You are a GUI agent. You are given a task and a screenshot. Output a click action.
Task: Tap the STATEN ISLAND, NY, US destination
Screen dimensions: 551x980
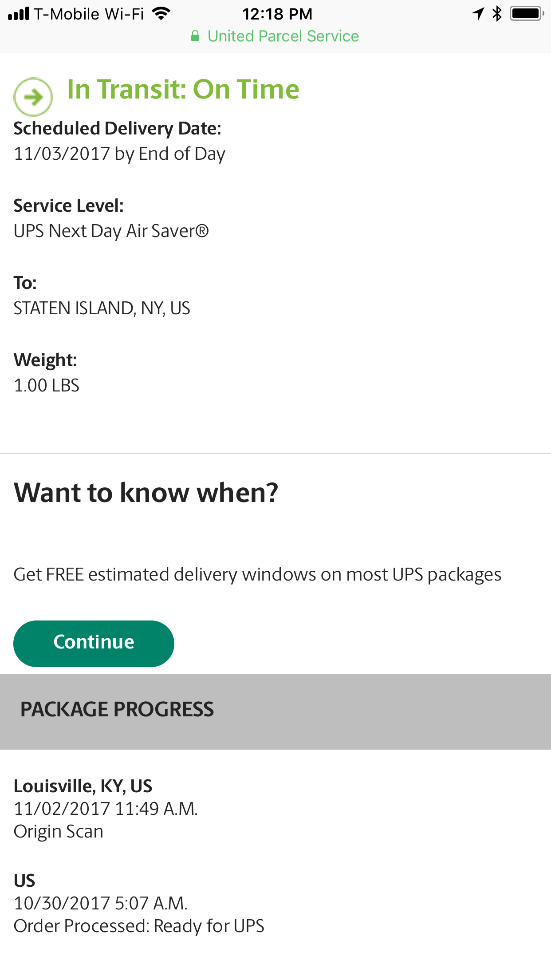click(x=102, y=308)
